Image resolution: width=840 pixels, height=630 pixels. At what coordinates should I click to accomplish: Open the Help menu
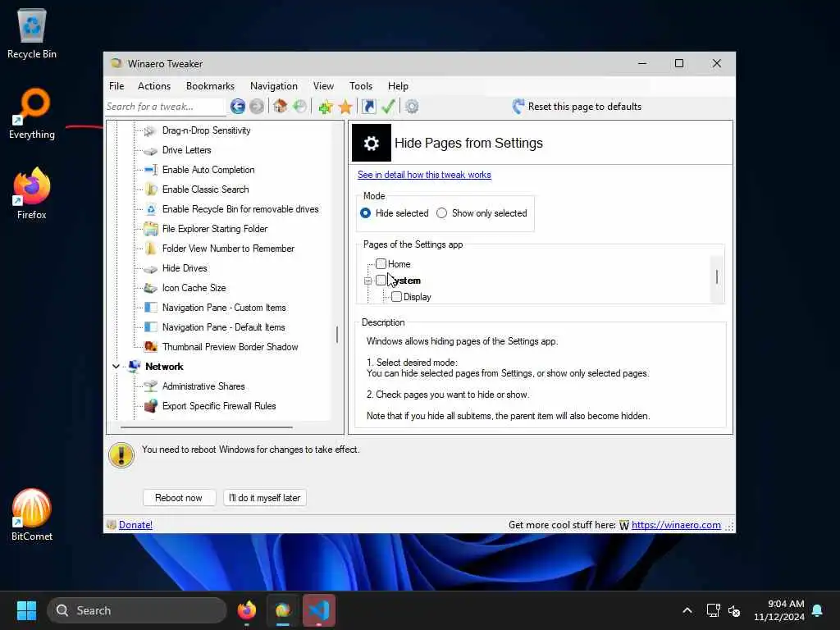[398, 86]
